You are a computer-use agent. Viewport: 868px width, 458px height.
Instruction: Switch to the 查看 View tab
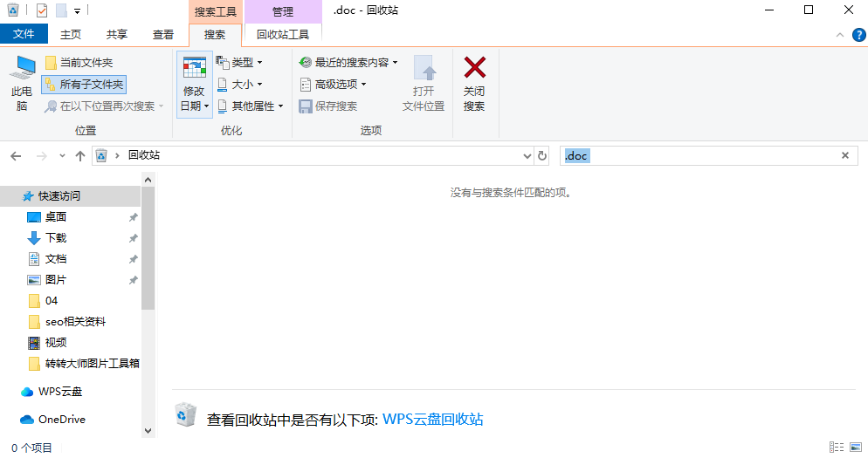click(x=163, y=34)
